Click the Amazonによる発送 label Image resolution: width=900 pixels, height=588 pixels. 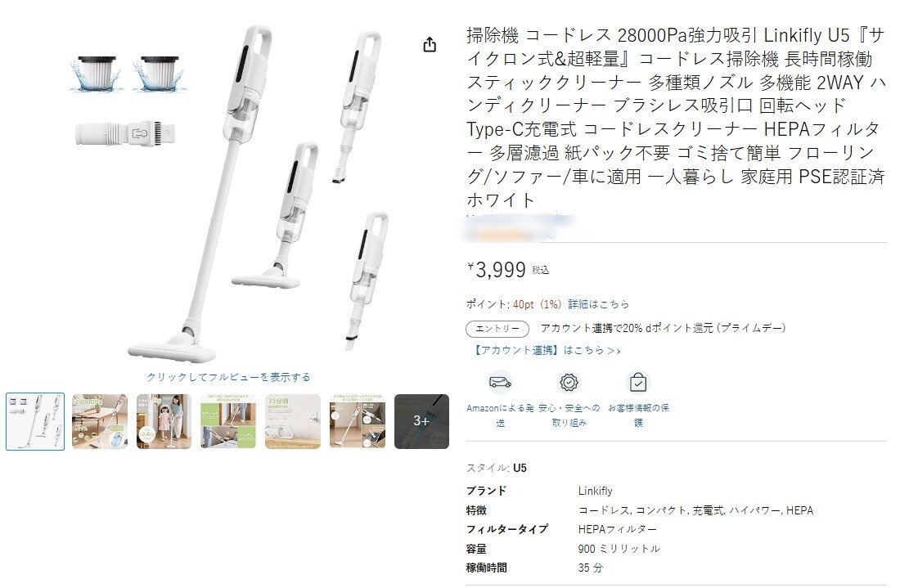[x=500, y=415]
